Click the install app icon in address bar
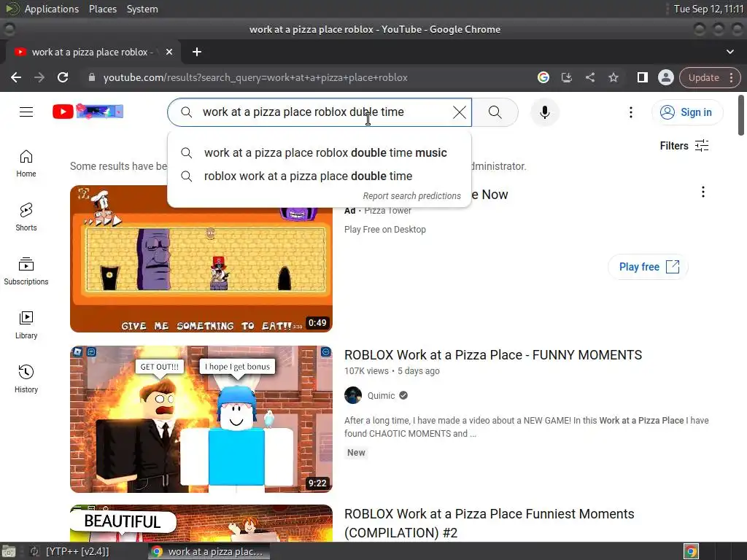The height and width of the screenshot is (560, 747). coord(566,77)
